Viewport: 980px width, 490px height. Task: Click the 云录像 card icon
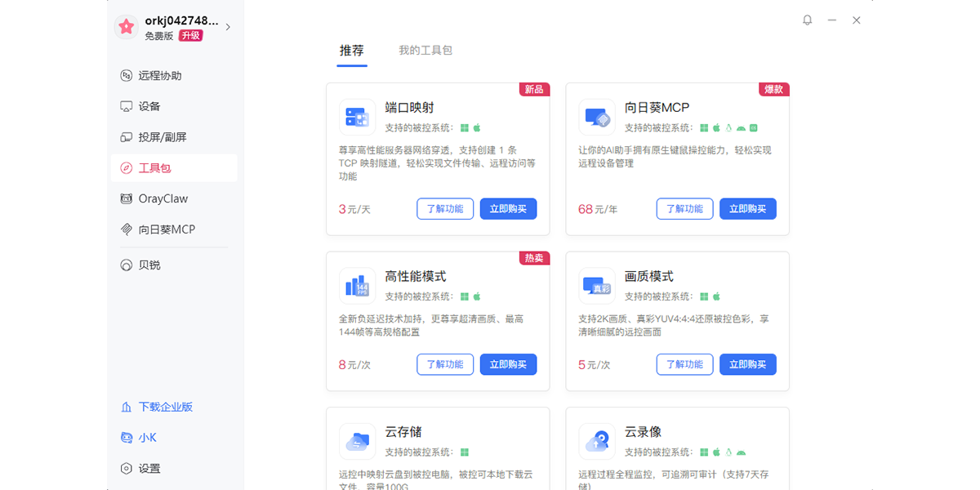[x=597, y=441]
